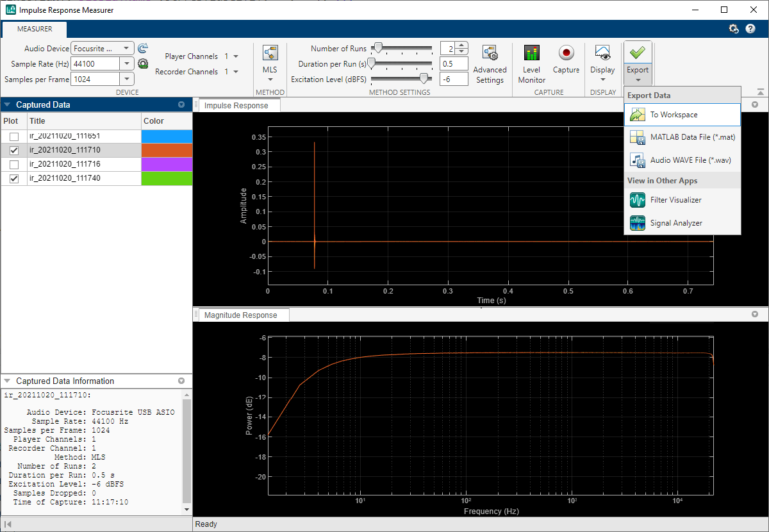Open the Level Monitor

pos(531,53)
